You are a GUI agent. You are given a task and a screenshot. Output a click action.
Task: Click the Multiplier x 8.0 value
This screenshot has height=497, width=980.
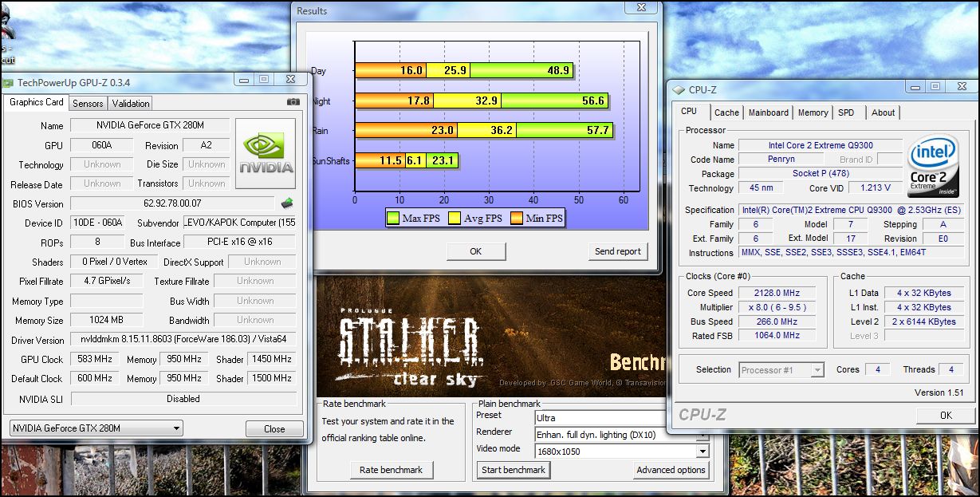pyautogui.click(x=777, y=307)
